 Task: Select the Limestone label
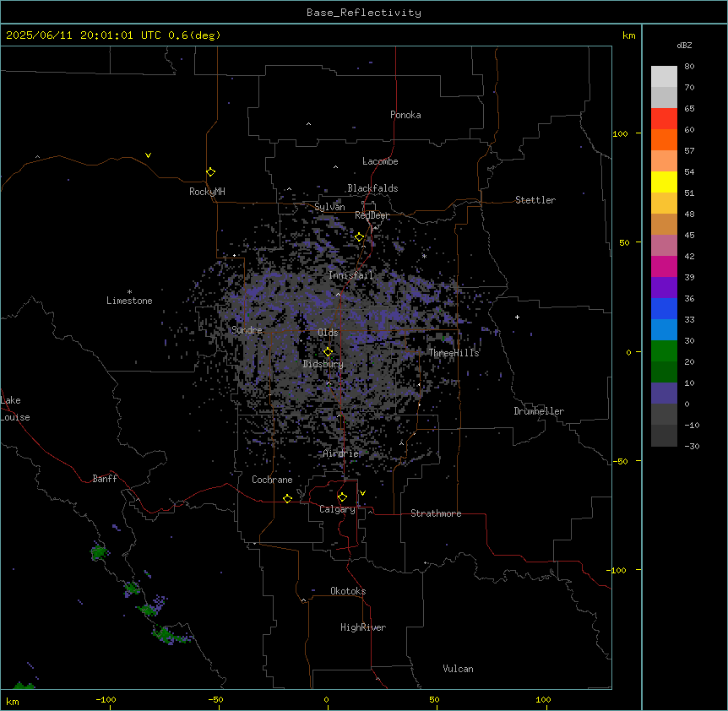(x=129, y=301)
